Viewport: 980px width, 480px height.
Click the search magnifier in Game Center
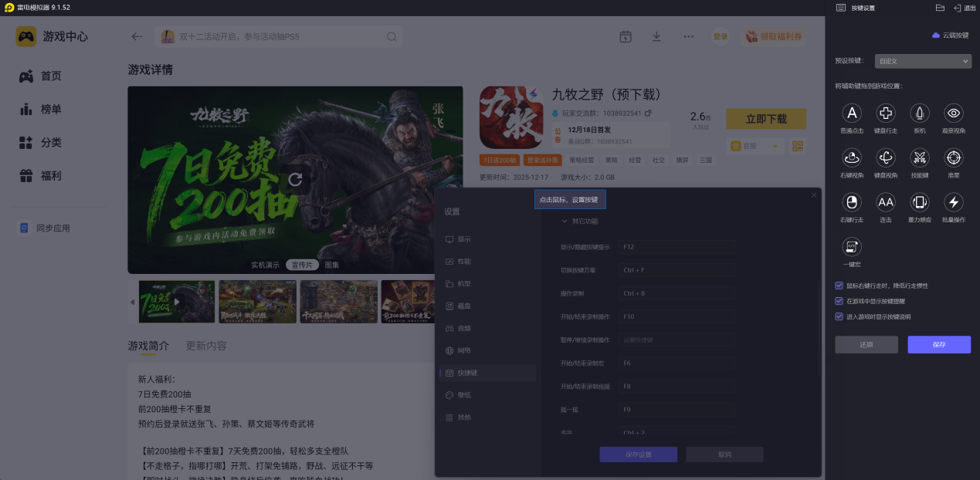[x=392, y=36]
